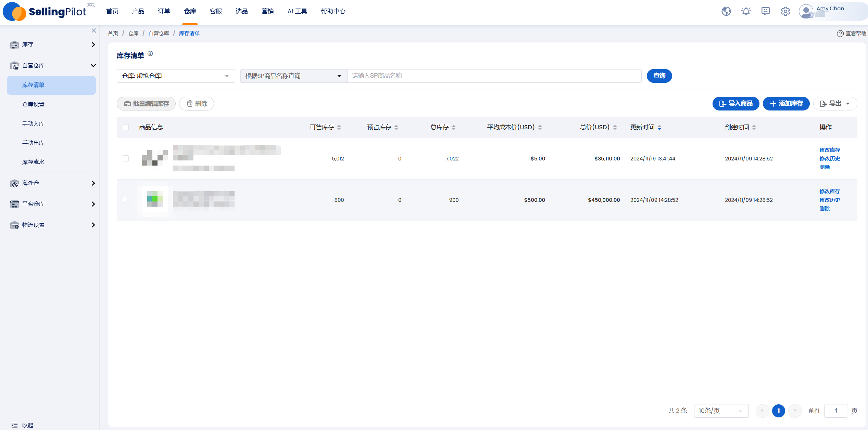Click the 添加库存 button

tap(786, 104)
